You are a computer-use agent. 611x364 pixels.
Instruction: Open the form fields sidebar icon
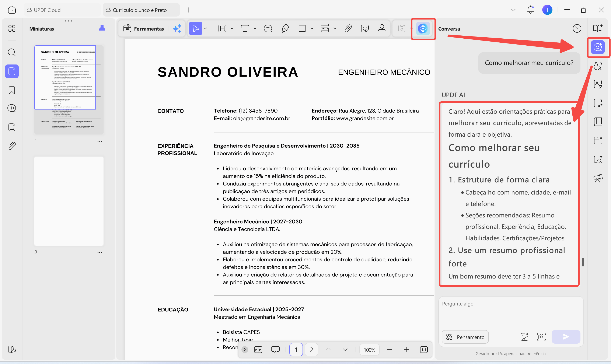pos(12,127)
